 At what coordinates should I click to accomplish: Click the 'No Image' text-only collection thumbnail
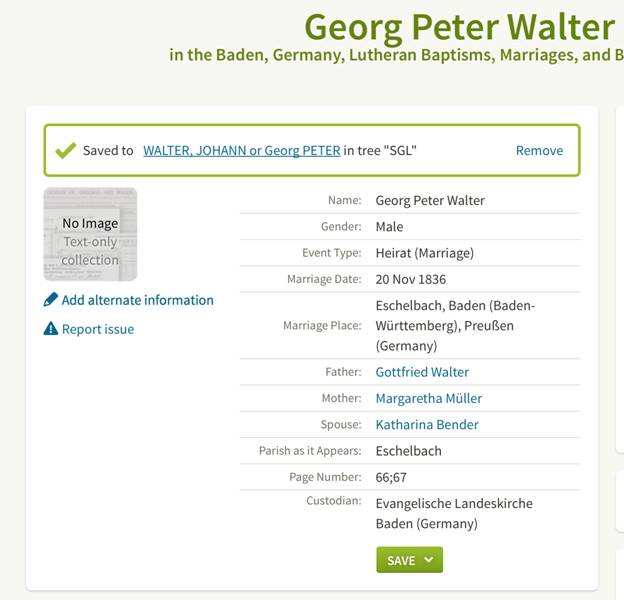[x=90, y=234]
